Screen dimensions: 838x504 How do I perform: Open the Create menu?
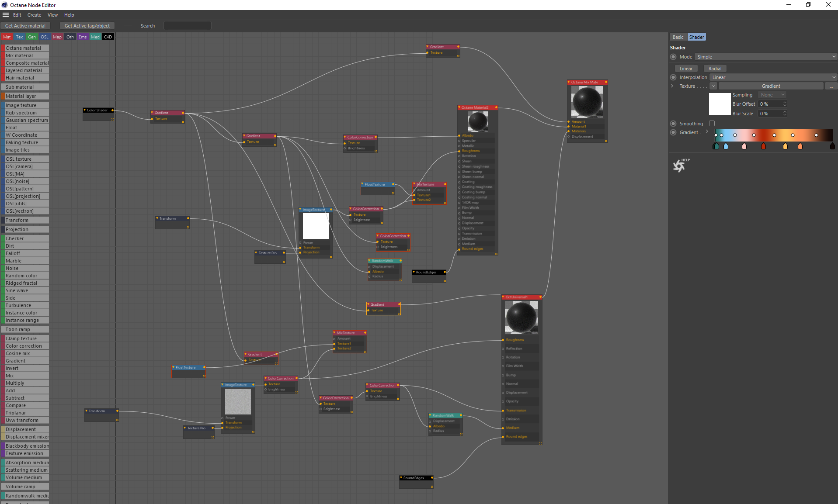(x=34, y=15)
